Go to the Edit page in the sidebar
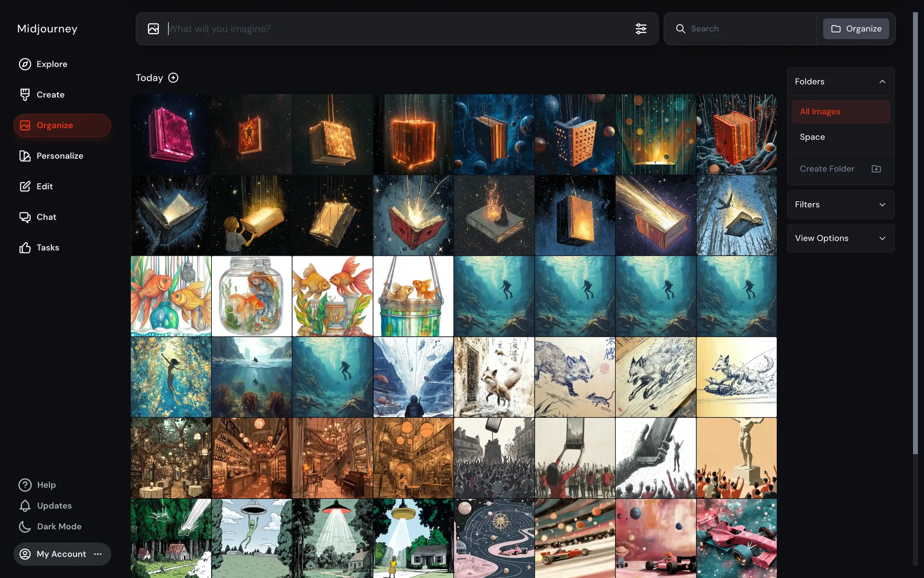924x578 pixels. [44, 186]
